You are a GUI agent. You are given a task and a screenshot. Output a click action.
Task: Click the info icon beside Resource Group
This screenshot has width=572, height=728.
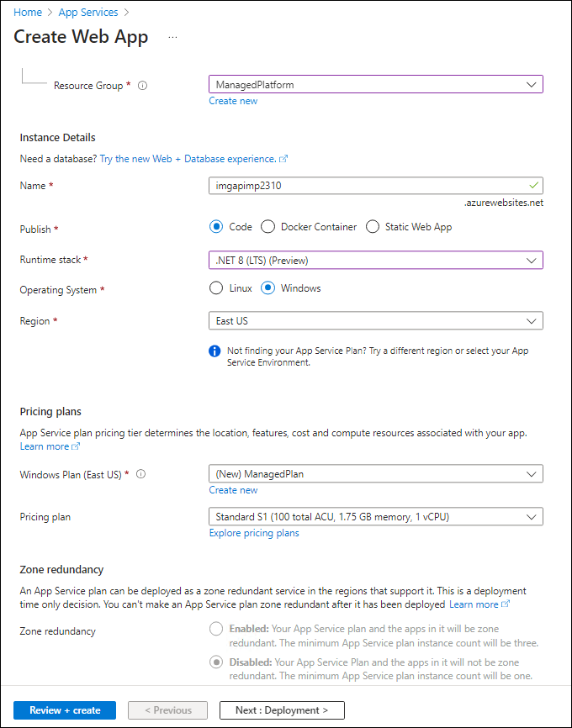click(142, 85)
